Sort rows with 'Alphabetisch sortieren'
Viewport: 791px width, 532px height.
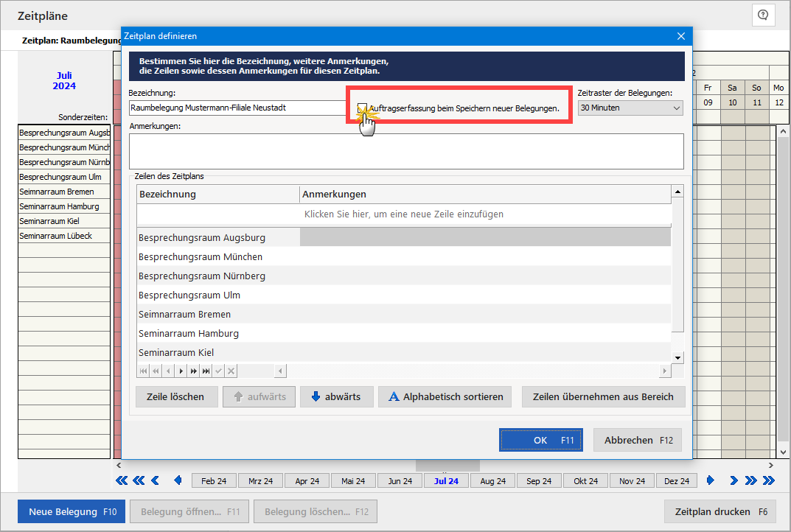click(446, 396)
